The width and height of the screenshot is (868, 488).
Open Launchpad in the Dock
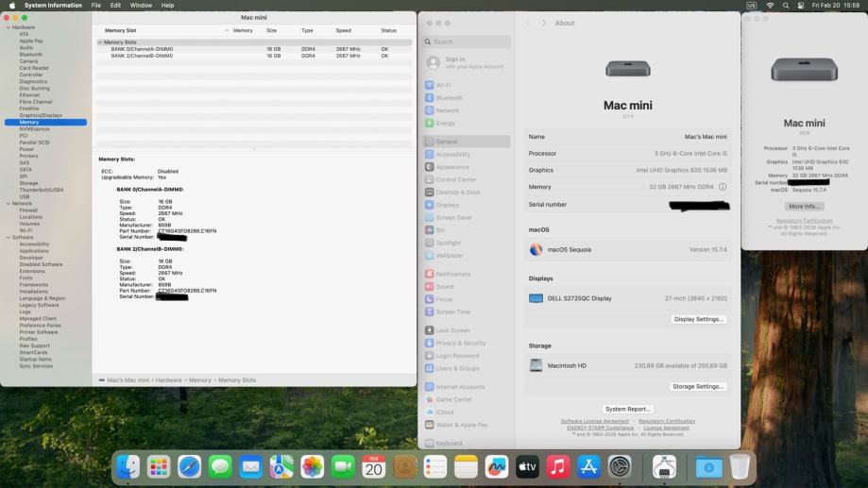click(159, 467)
